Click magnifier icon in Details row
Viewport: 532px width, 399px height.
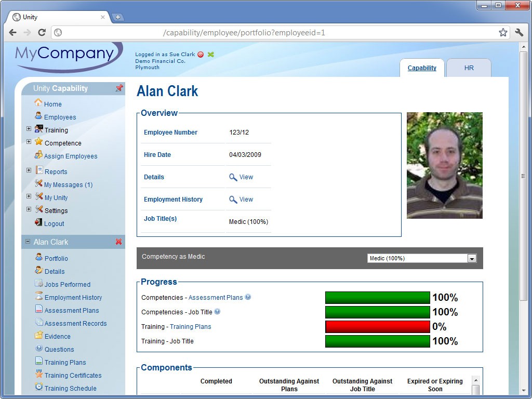tap(233, 177)
